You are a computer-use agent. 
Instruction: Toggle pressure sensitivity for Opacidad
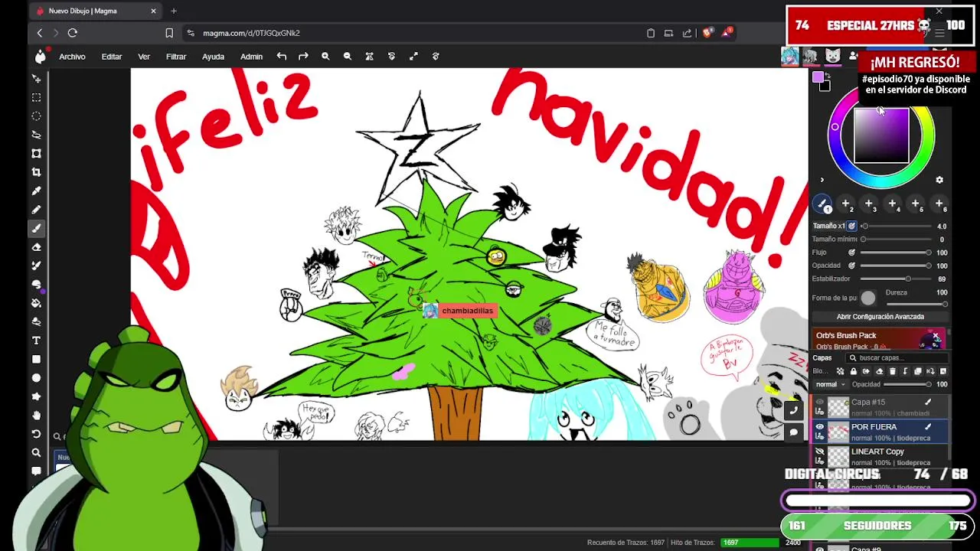tap(851, 266)
